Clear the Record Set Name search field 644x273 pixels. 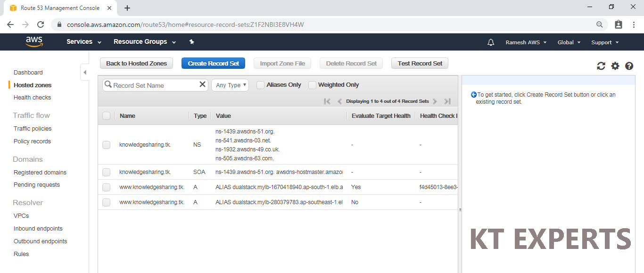[x=202, y=84]
